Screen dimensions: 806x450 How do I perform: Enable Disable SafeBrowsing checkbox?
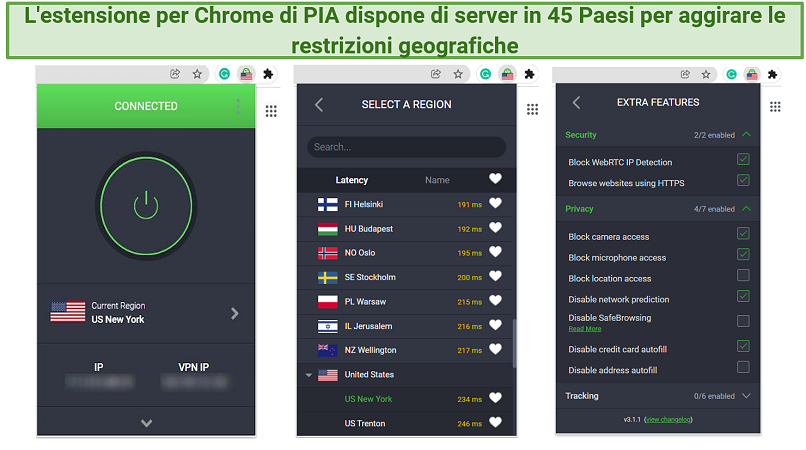(x=743, y=321)
